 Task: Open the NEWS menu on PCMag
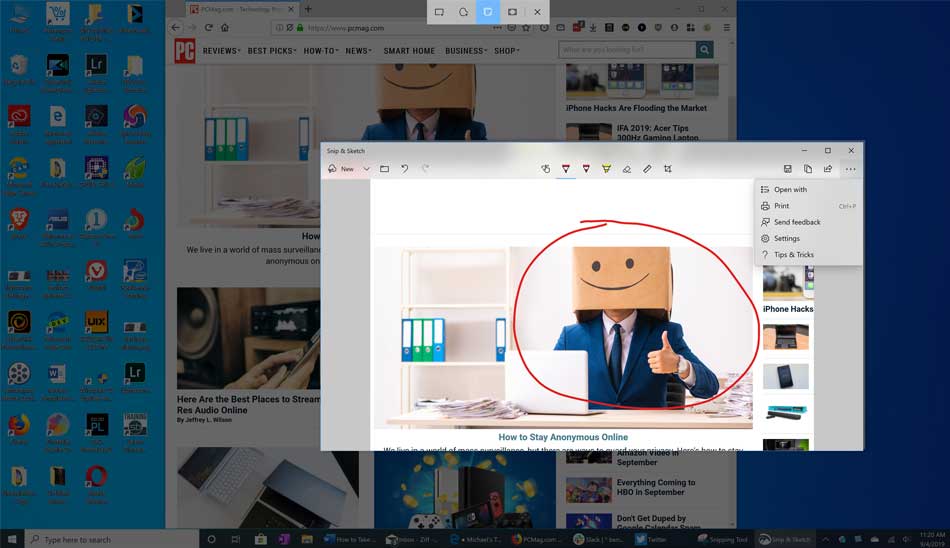(x=358, y=51)
